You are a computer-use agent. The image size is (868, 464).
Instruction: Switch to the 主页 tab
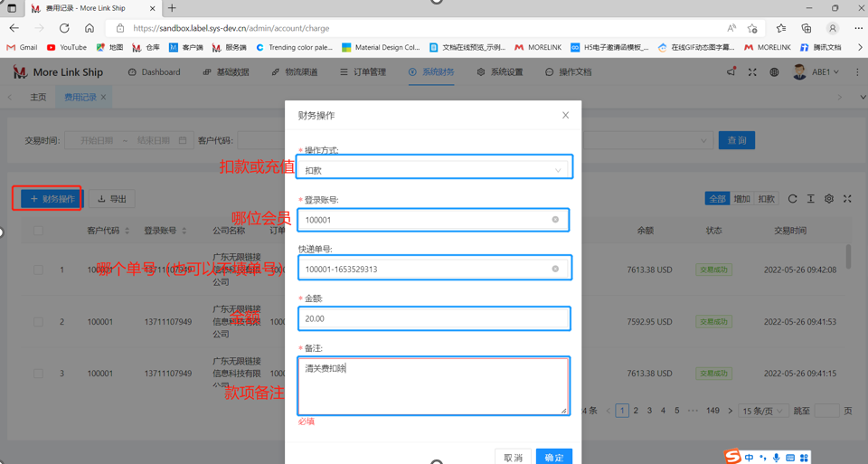tap(38, 97)
